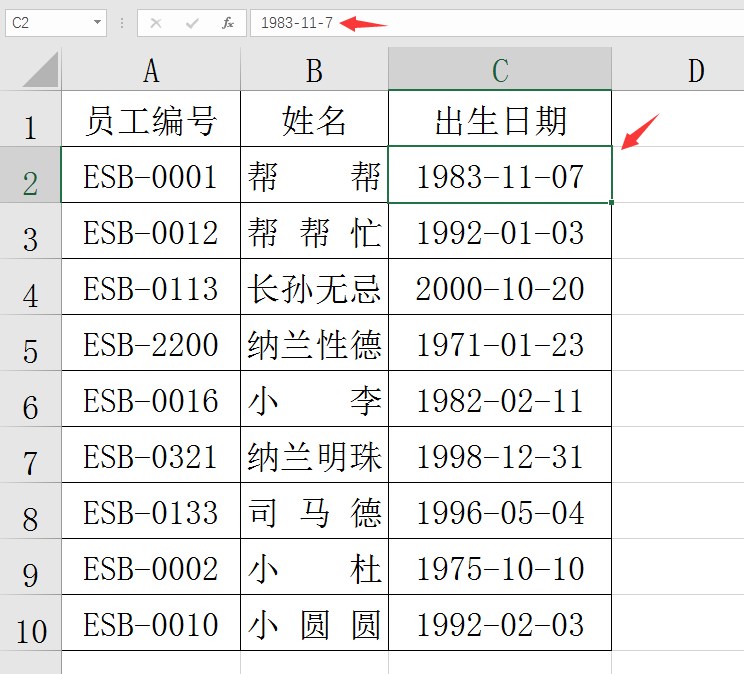Click birth date cell 1998-12-31

[x=500, y=457]
